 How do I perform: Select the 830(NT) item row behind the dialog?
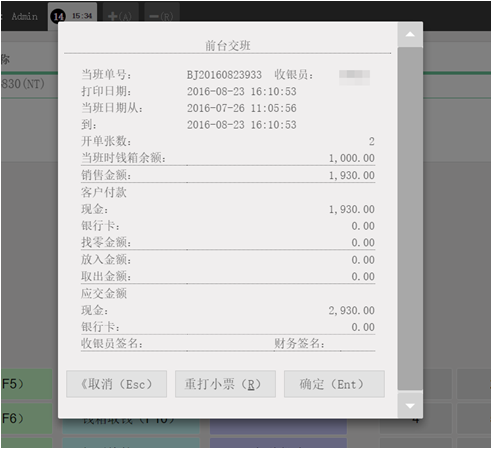29,84
